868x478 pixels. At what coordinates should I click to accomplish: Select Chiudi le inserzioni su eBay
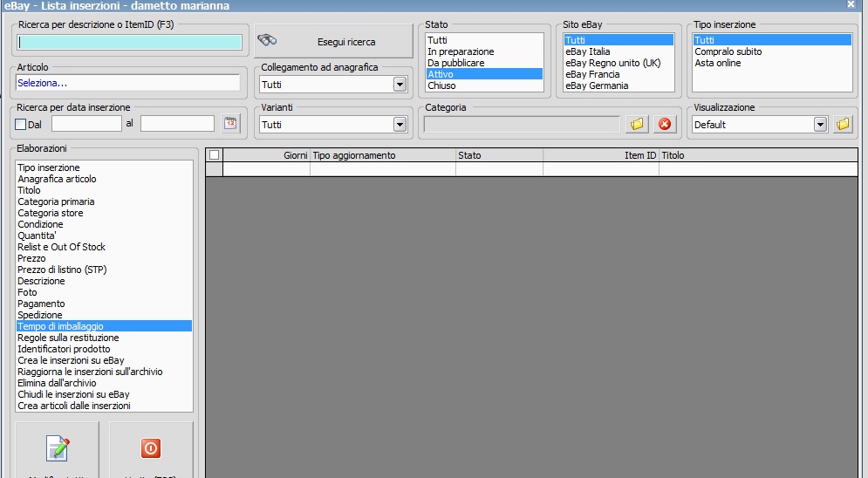104,394
